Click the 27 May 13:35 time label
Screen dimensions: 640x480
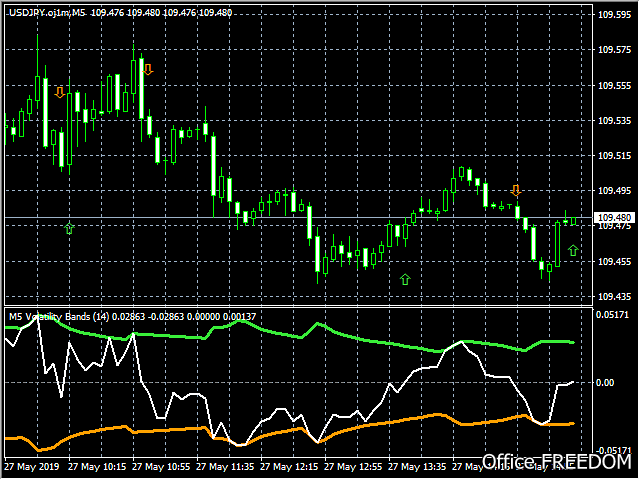[417, 467]
